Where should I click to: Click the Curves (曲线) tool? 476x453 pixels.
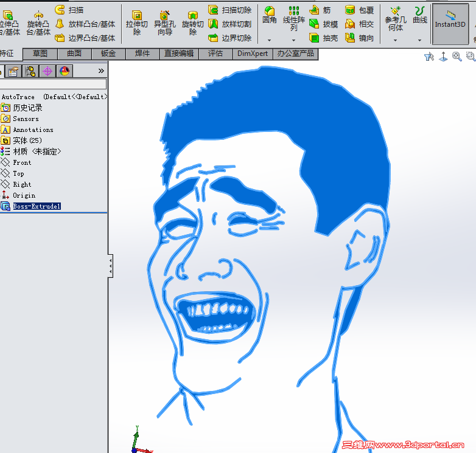[420, 15]
